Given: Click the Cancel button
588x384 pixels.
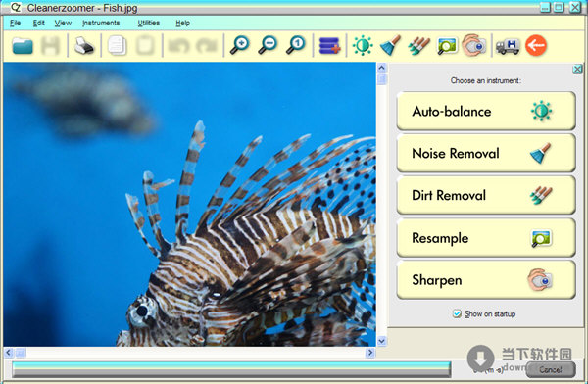Looking at the screenshot, I should tap(551, 369).
